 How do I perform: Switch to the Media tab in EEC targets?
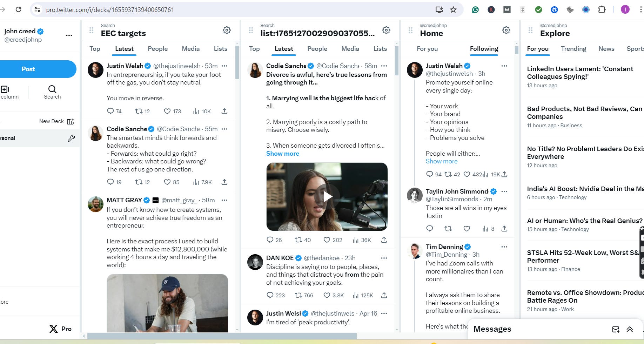tap(190, 49)
